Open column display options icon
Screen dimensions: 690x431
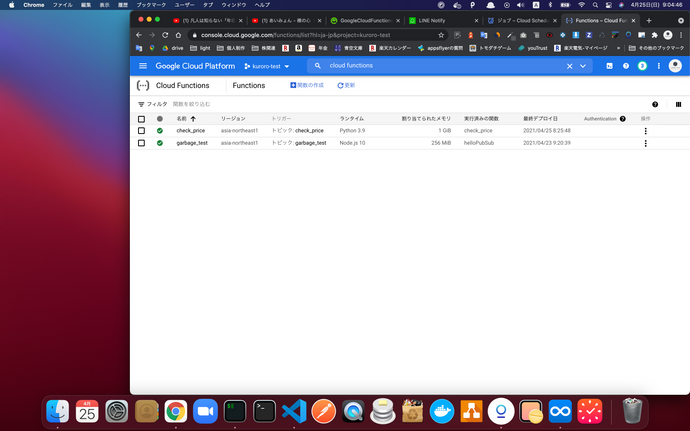point(678,104)
